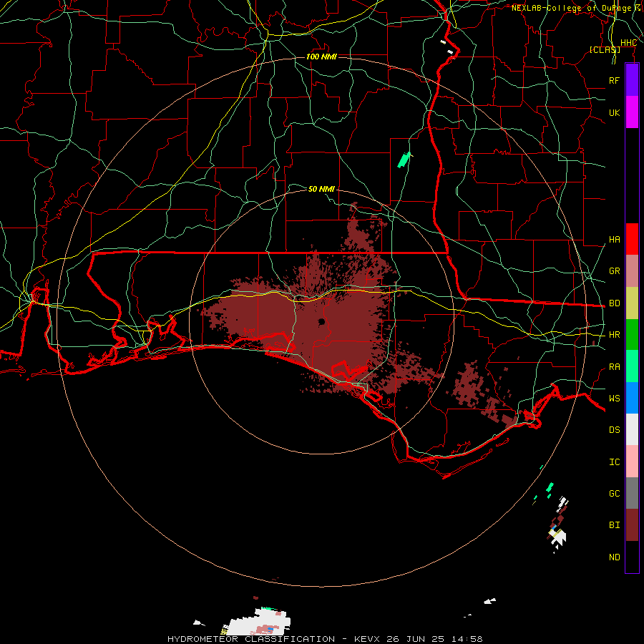Click the RF legend label

pyautogui.click(x=615, y=80)
